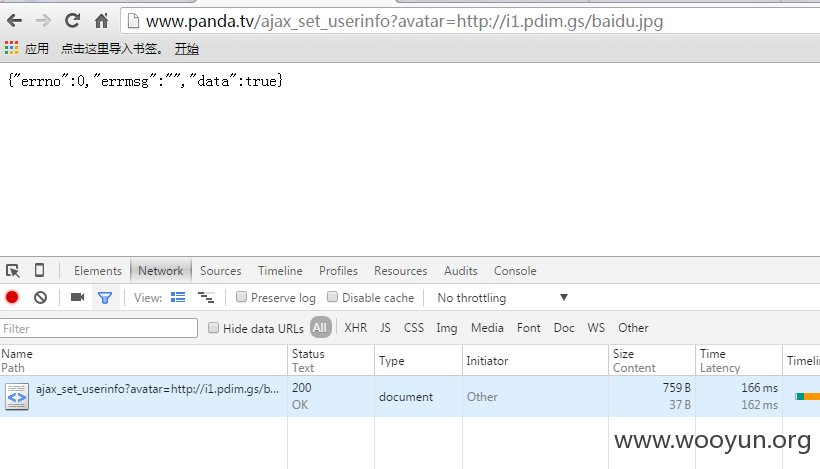The image size is (820, 469).
Task: Click the 开始 link in bookmarks bar
Action: 187,49
